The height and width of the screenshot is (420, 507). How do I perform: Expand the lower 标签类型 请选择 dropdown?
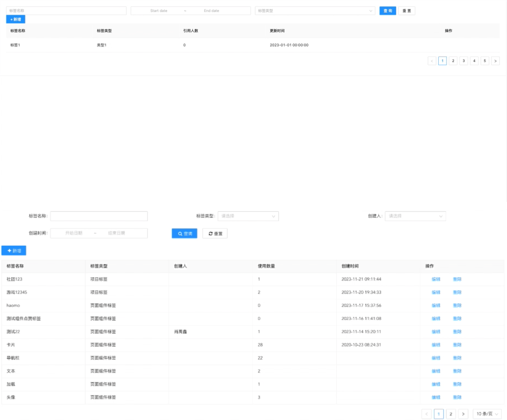point(248,216)
